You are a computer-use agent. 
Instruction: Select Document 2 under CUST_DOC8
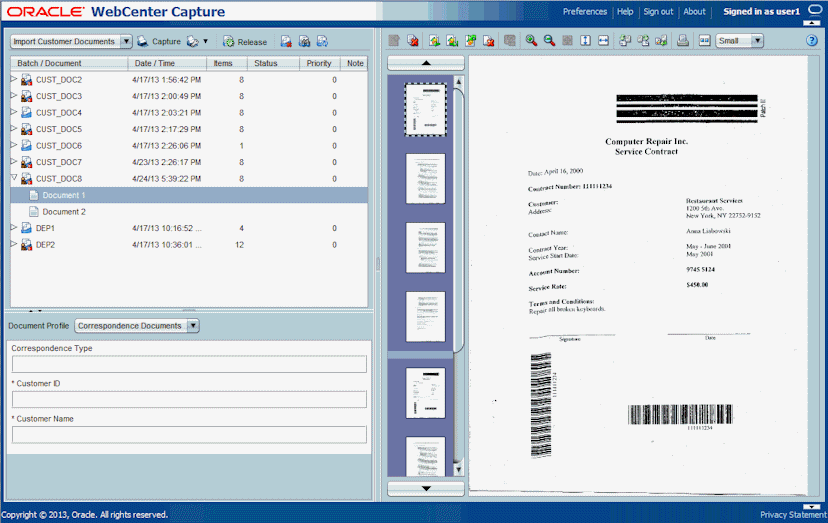189,211
